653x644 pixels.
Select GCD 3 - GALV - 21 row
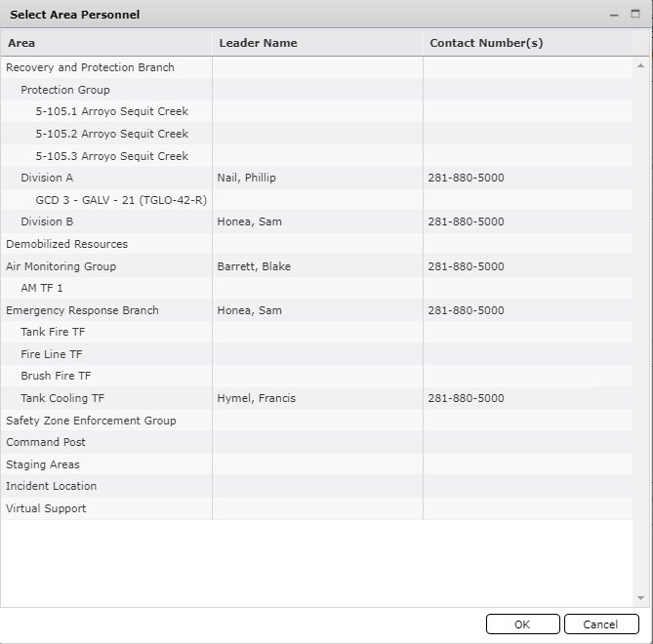pos(121,200)
